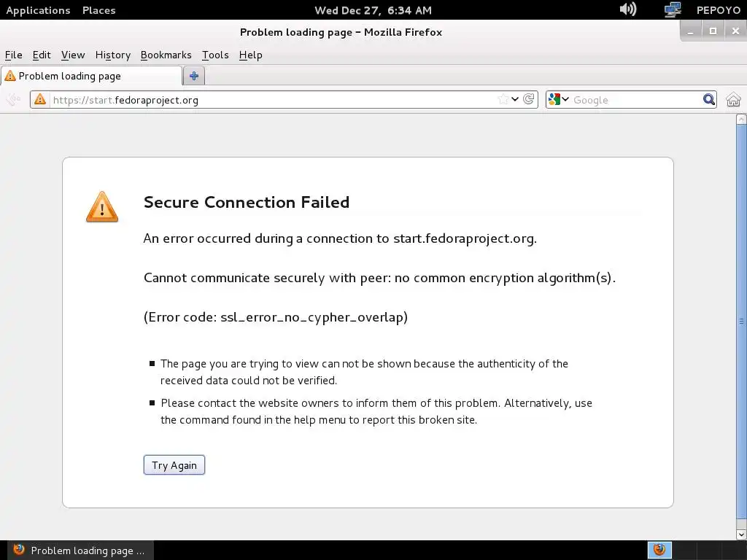Expand the address bar history dropdown
The width and height of the screenshot is (747, 560).
coord(516,100)
